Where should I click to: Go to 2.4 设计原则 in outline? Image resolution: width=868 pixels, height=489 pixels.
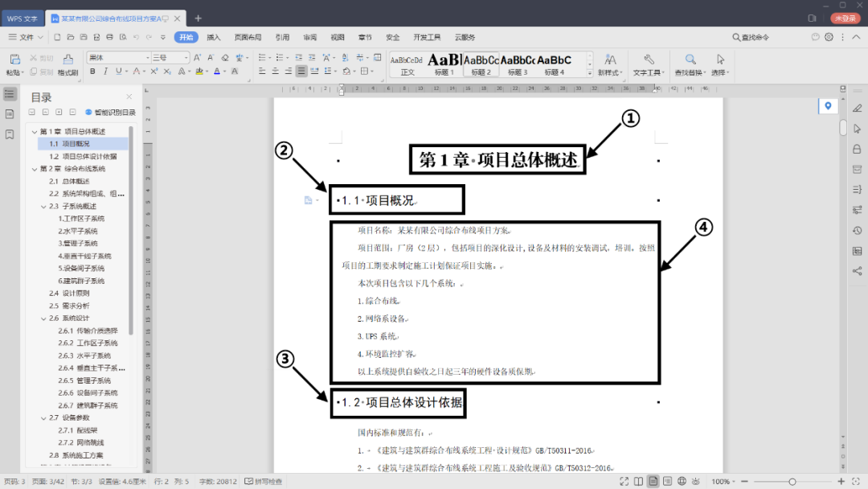[x=69, y=294]
